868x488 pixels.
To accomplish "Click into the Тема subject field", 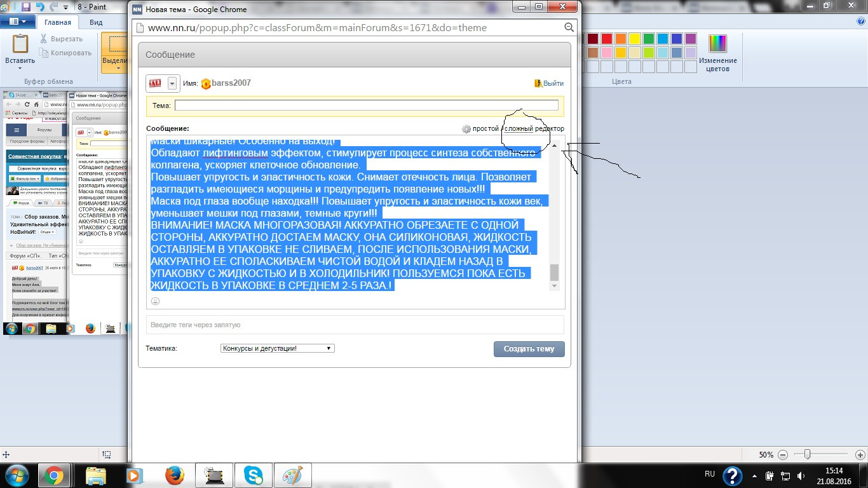I will pos(367,105).
